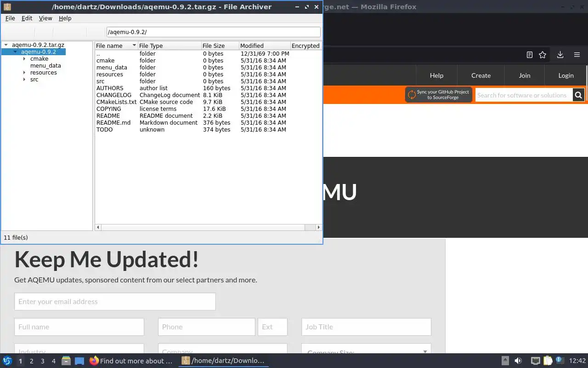The height and width of the screenshot is (368, 588).
Task: Expand the cmake tree node
Action: pyautogui.click(x=24, y=59)
